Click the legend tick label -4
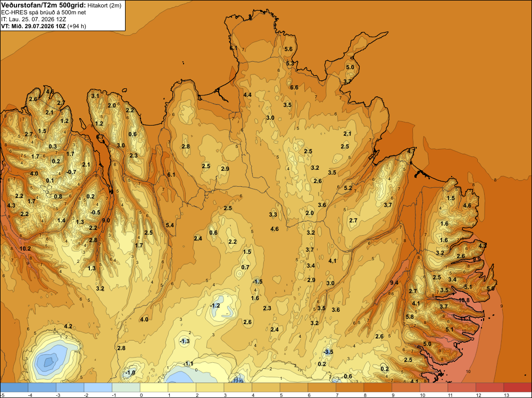Screen dimensions: 532x398 point(30,395)
